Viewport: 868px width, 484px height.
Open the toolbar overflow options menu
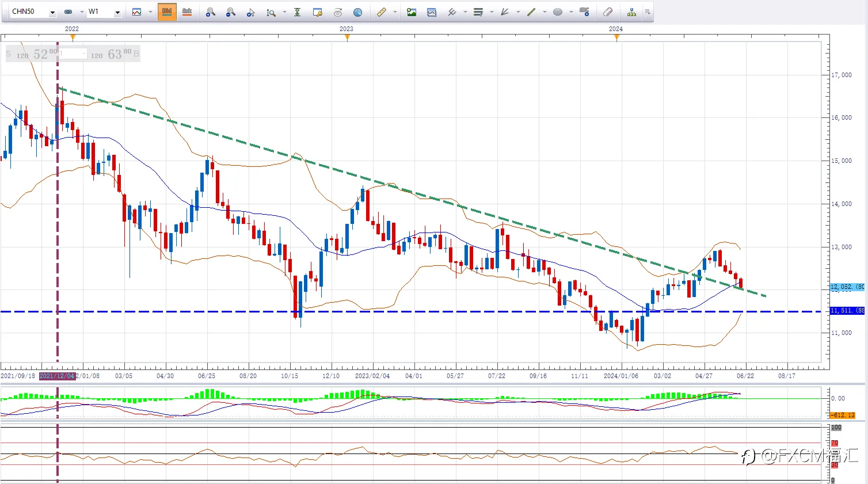tap(648, 12)
